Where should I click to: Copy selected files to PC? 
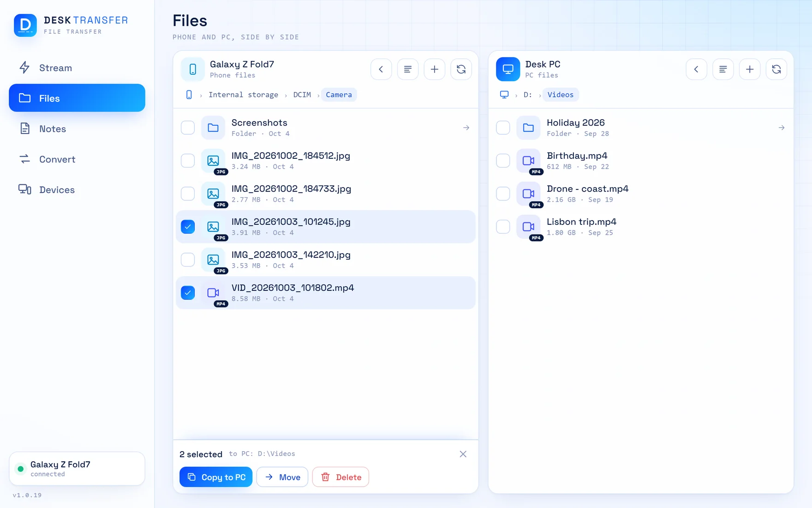coord(216,477)
